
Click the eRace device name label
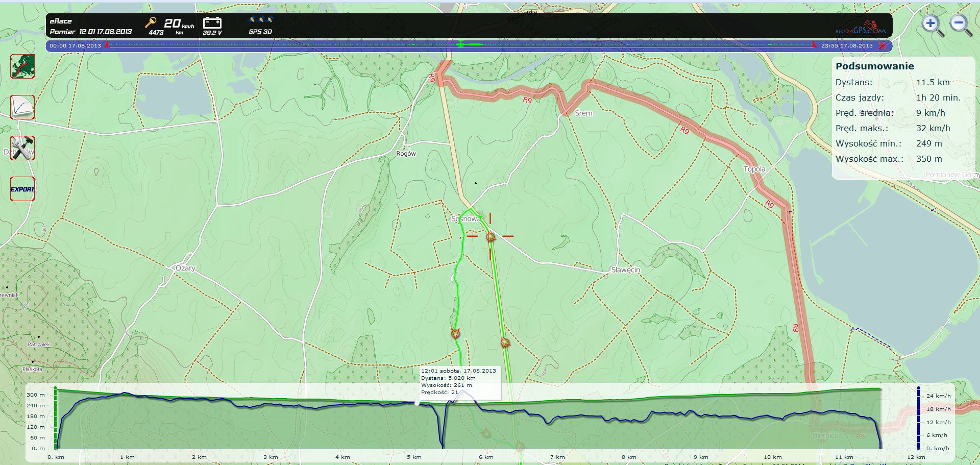point(61,21)
